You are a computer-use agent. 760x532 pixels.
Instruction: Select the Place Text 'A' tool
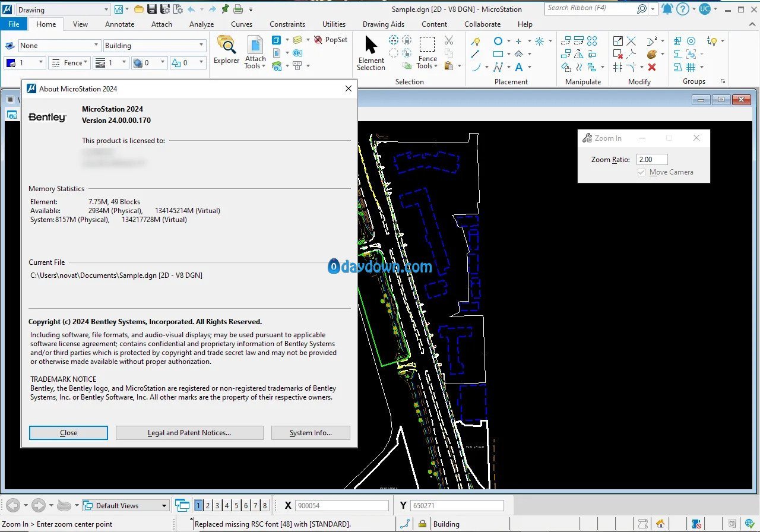click(x=519, y=67)
